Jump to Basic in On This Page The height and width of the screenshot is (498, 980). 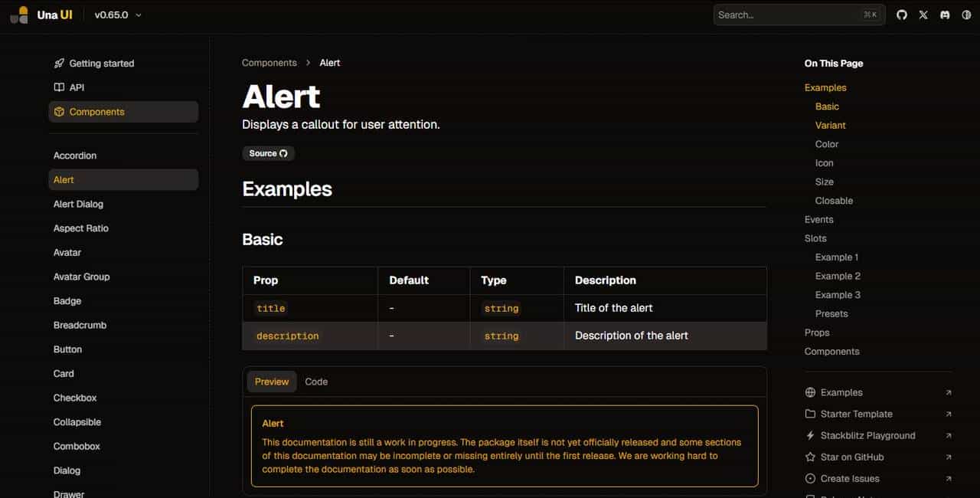(x=827, y=106)
